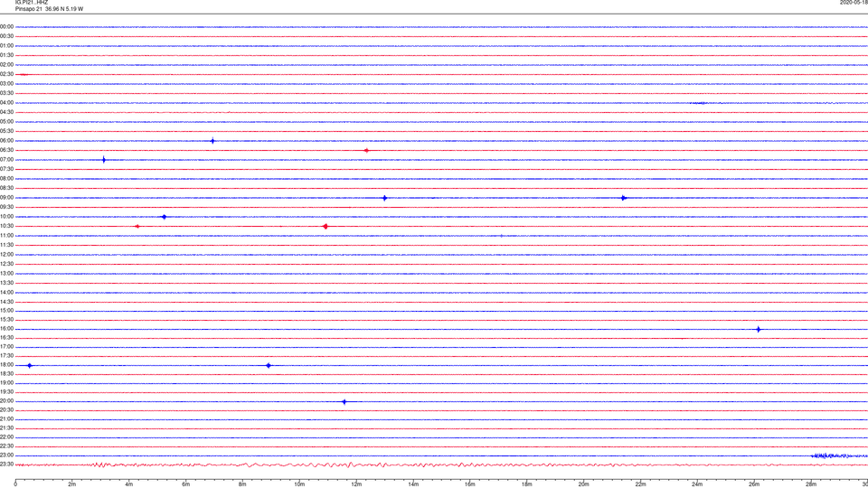Select the spike on the 10:00 trace
The height and width of the screenshot is (488, 868).
[x=164, y=217]
